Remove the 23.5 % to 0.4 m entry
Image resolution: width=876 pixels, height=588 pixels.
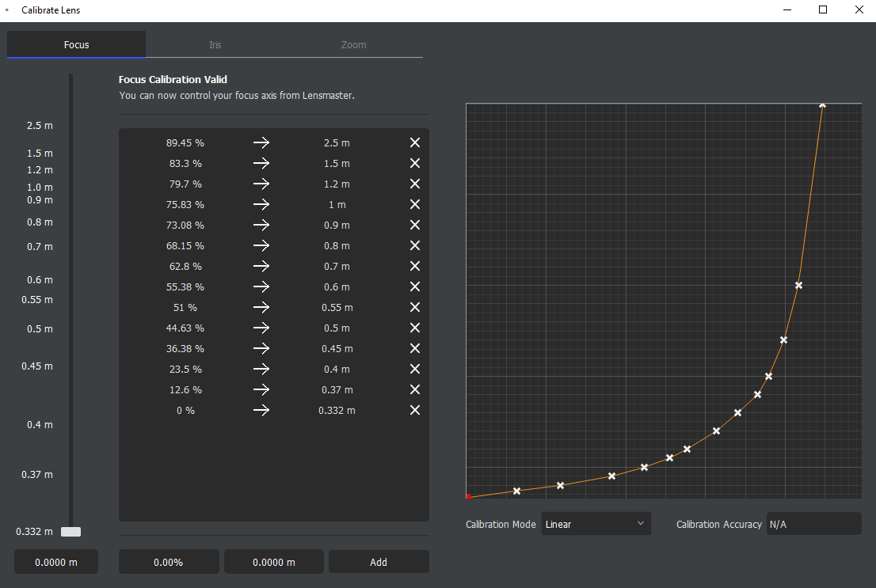point(414,369)
